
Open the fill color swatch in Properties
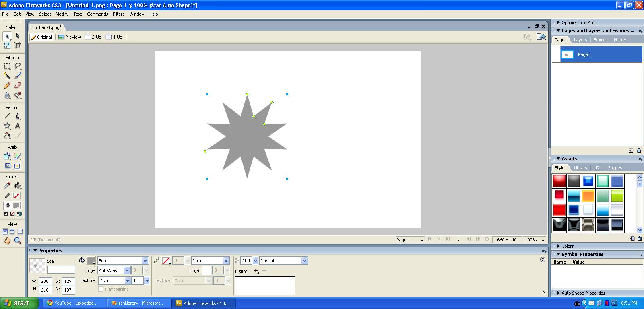(91, 261)
